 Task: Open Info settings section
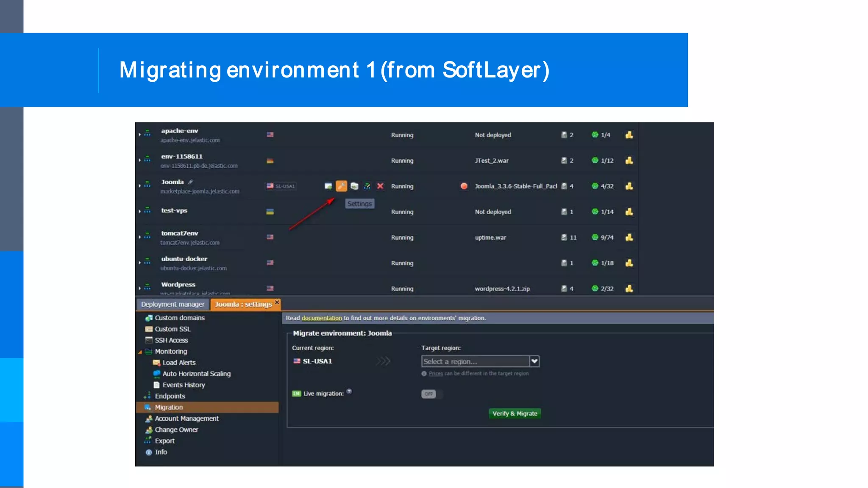pyautogui.click(x=161, y=452)
